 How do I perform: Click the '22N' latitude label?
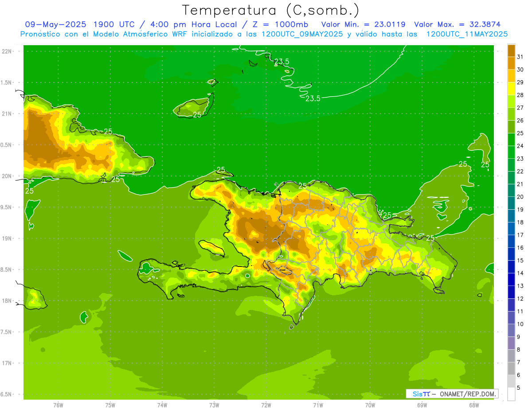tap(7, 51)
